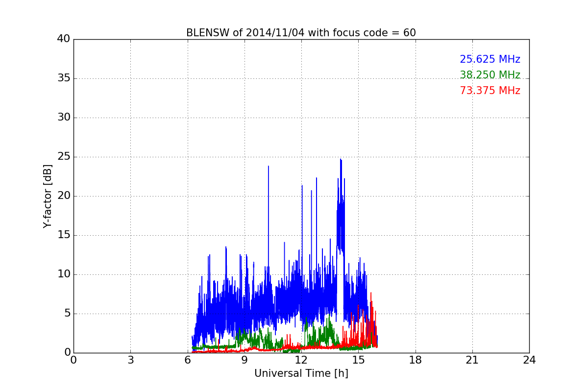Click the y-axis tick value 10
The width and height of the screenshot is (588, 392).
click(x=64, y=274)
